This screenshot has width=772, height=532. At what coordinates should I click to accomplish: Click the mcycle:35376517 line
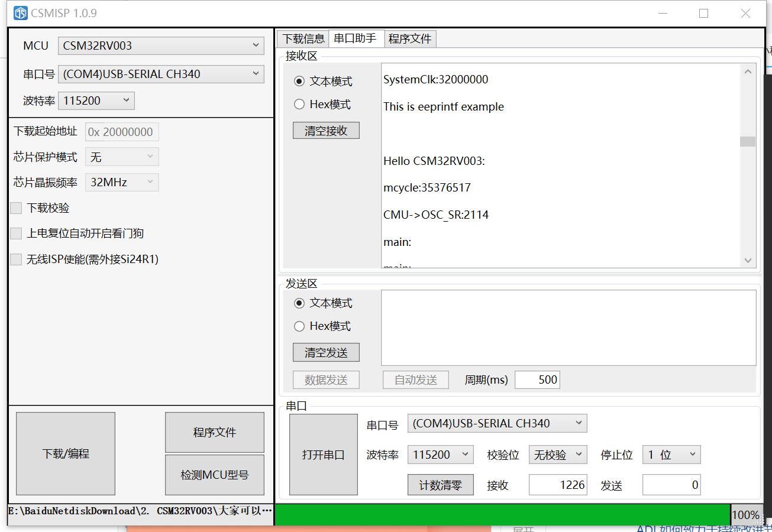[427, 187]
